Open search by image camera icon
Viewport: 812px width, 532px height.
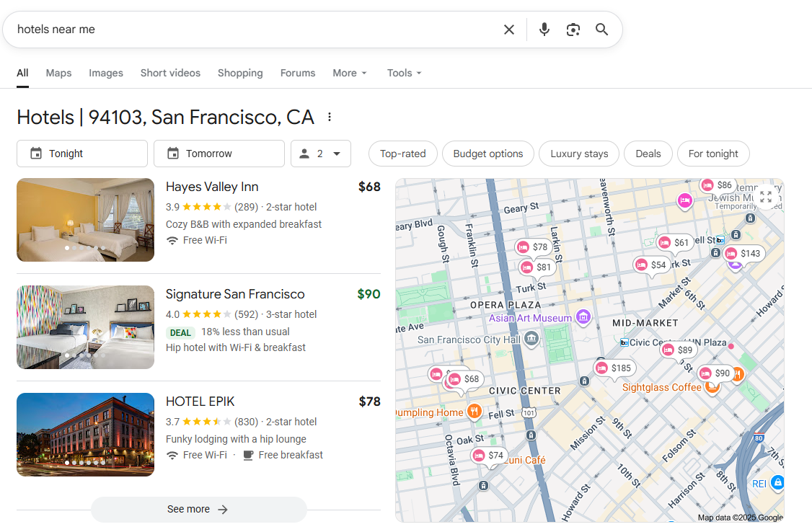tap(573, 30)
